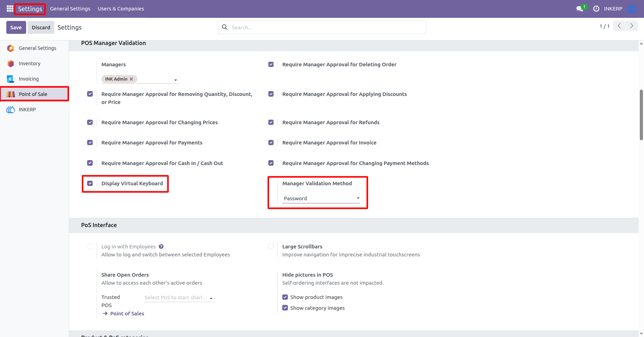The image size is (644, 337).
Task: Toggle Require Manager Approval for Refunds
Action: click(271, 122)
